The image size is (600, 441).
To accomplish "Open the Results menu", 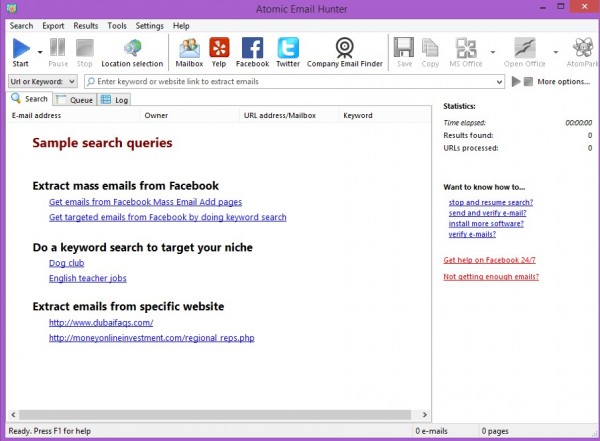I will click(86, 26).
